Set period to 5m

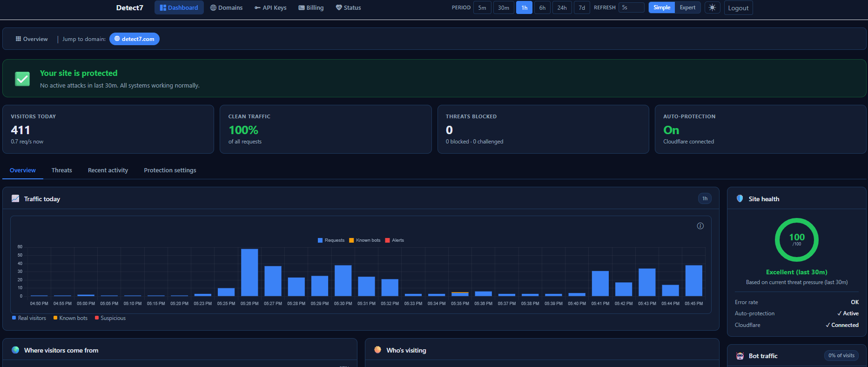point(482,7)
